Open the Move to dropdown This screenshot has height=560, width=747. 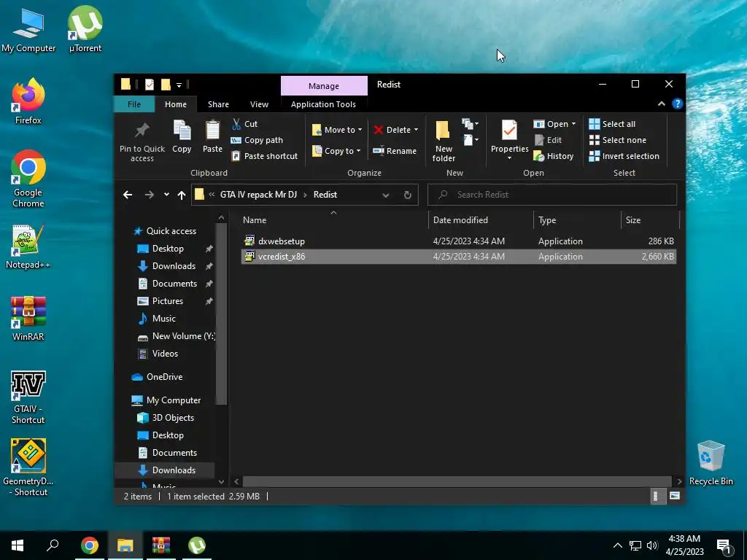(337, 130)
